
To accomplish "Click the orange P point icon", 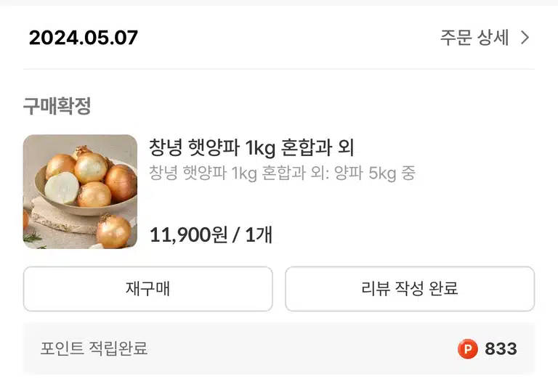I will tap(468, 348).
